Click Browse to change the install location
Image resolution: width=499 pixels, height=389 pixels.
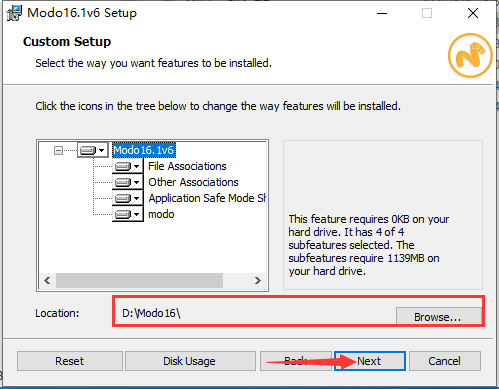click(x=438, y=317)
